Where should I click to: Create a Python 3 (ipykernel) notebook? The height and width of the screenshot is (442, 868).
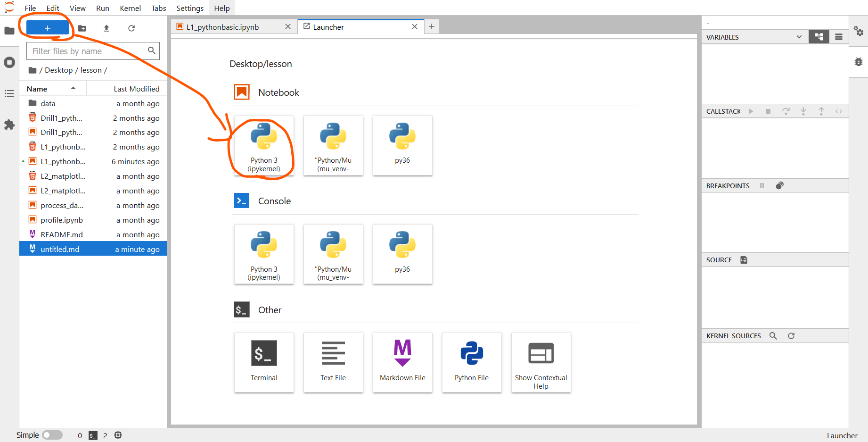point(264,146)
